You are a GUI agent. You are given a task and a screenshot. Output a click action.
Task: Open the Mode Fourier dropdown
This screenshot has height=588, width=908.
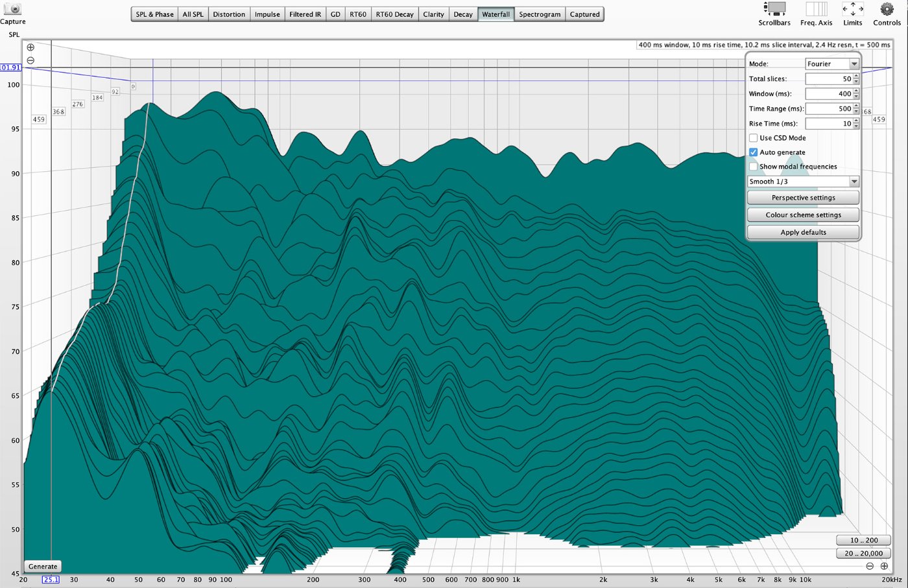[x=832, y=64]
